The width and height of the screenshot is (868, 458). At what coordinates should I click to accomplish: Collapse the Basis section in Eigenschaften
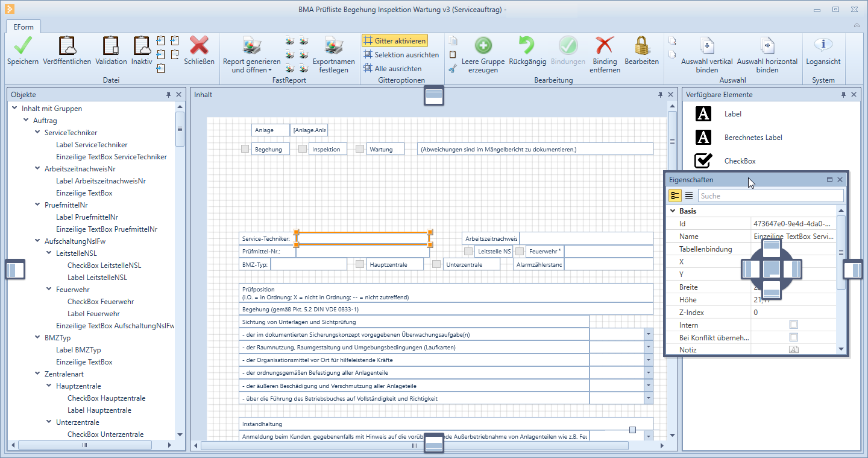[x=673, y=211]
